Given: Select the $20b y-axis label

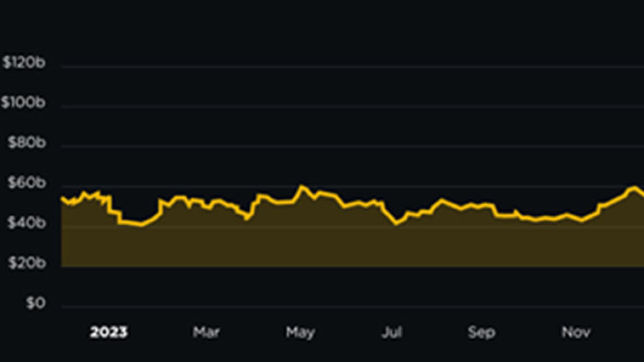Looking at the screenshot, I should coord(26,263).
